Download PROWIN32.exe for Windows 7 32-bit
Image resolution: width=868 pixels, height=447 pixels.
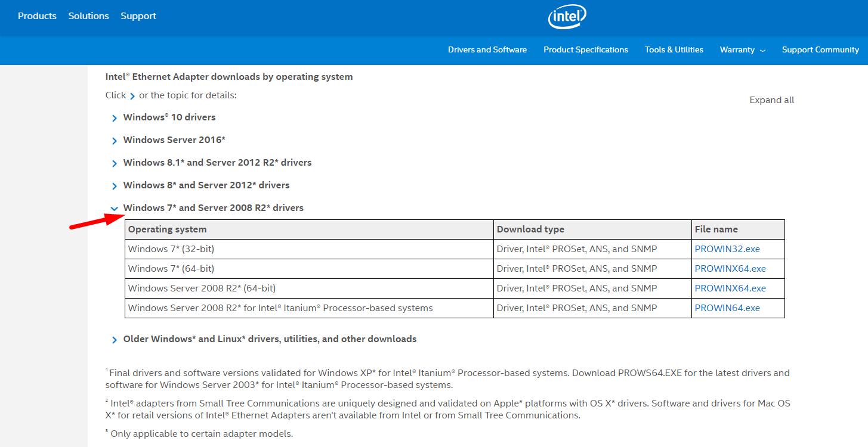tap(727, 249)
